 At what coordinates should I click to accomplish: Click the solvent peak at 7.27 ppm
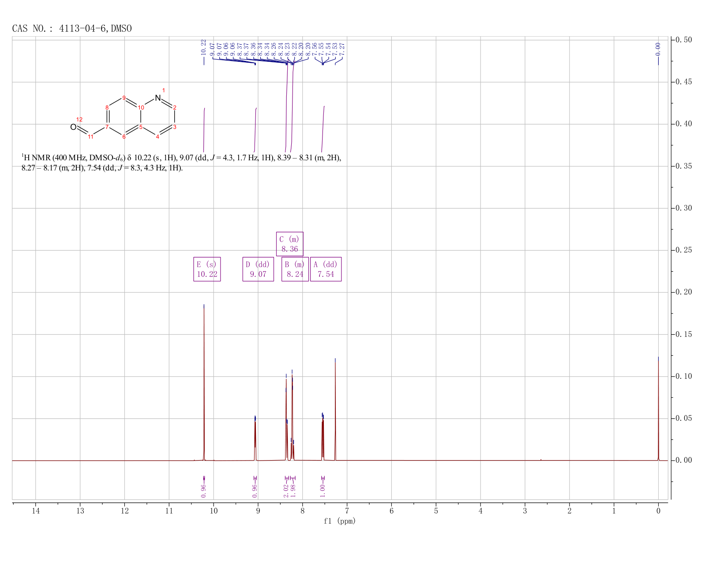pos(335,411)
